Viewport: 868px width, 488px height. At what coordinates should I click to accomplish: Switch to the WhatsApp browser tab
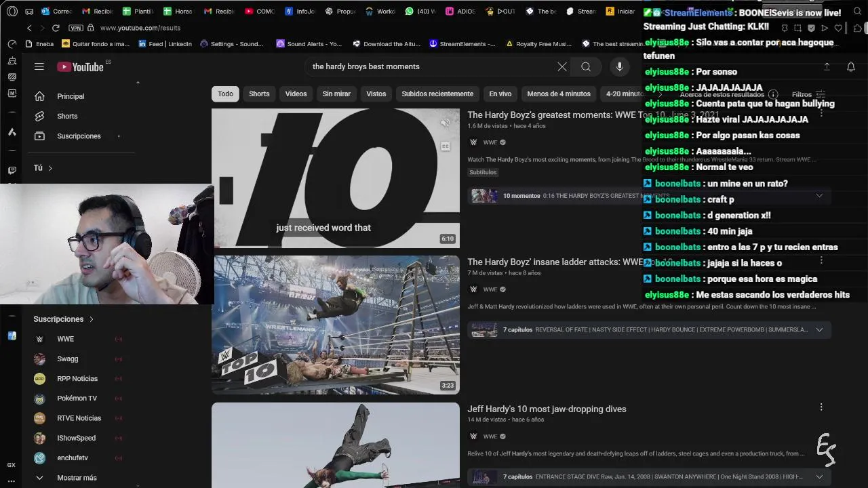click(x=420, y=12)
